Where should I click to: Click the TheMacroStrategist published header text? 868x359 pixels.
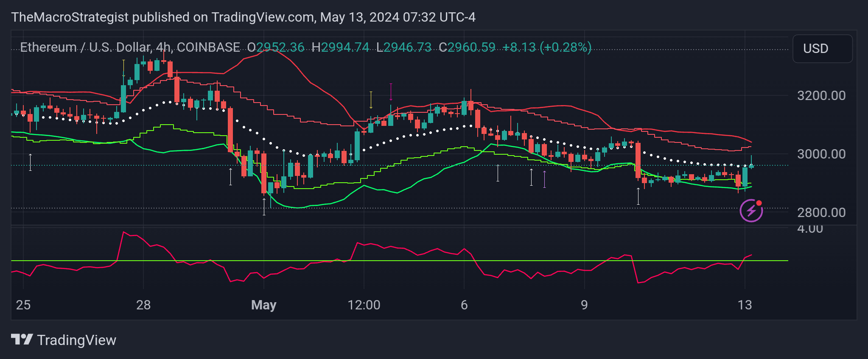coord(243,17)
